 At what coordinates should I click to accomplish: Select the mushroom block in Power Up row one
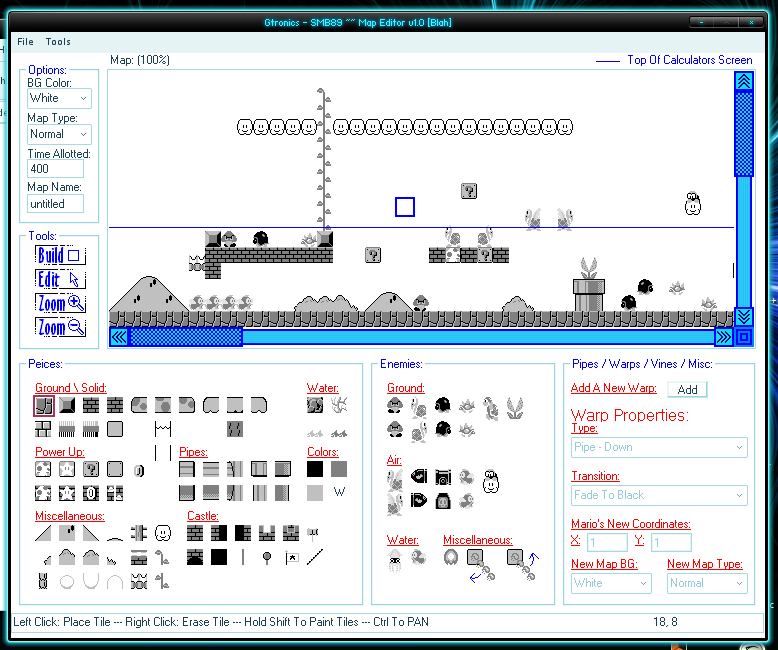(43, 469)
